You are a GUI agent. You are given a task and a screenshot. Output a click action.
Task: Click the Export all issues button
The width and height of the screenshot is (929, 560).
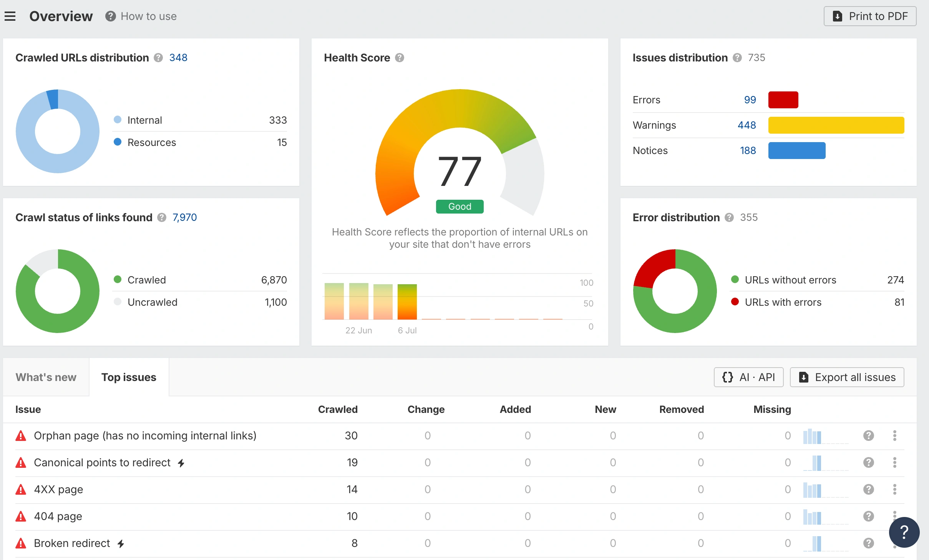[847, 377]
